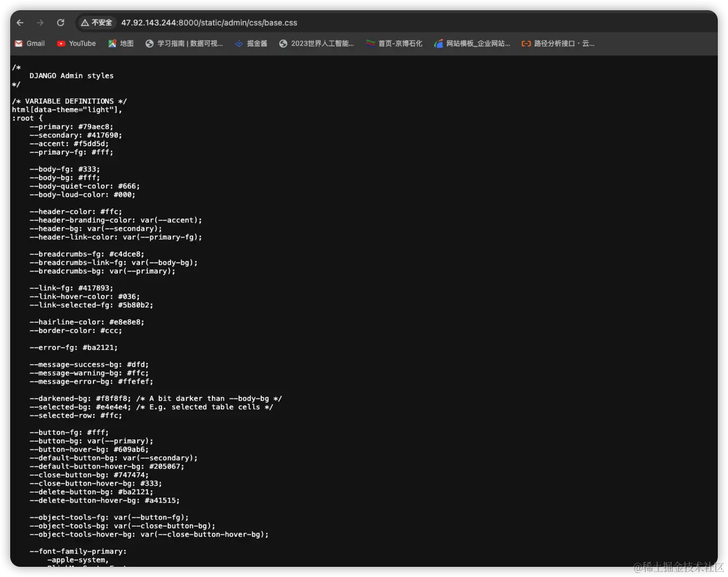Screen dimensions: 728x577
Task: Open the 掘金酱 bookmark
Action: click(x=251, y=44)
